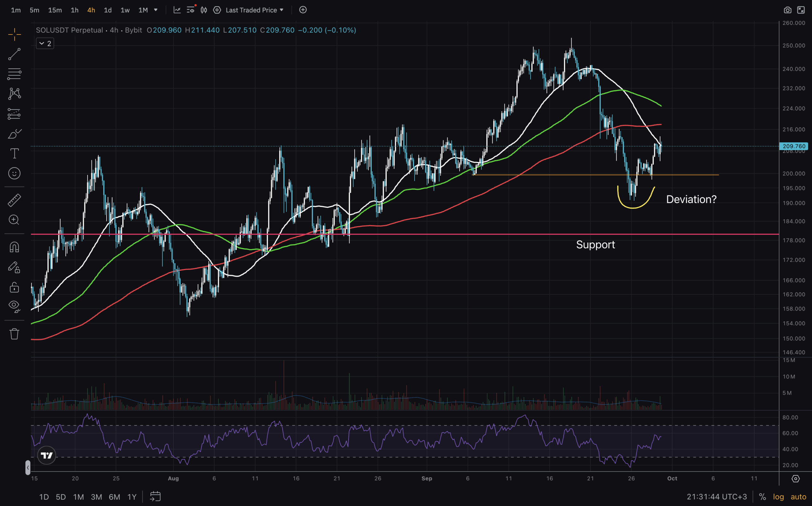Pick the Measure ruler tool
The width and height of the screenshot is (812, 506).
14,200
